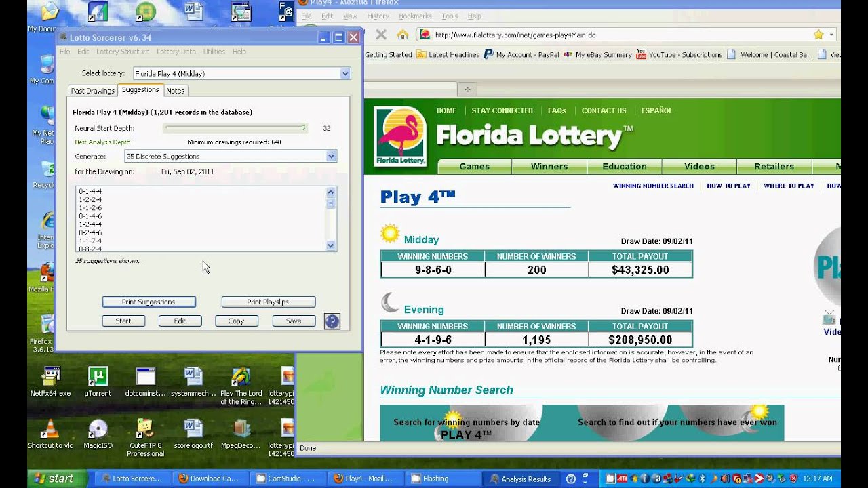
Task: Click suggestions list scrollbar up arrow
Action: (331, 192)
